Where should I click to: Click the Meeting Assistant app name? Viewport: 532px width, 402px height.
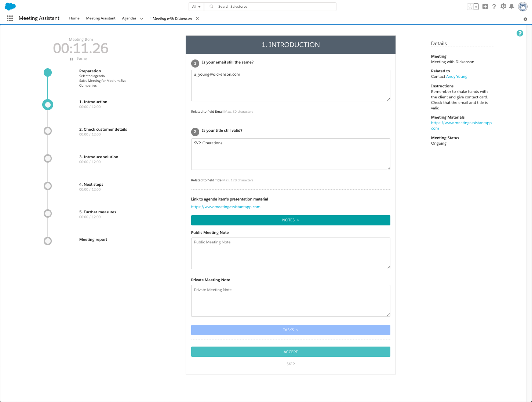coord(39,18)
